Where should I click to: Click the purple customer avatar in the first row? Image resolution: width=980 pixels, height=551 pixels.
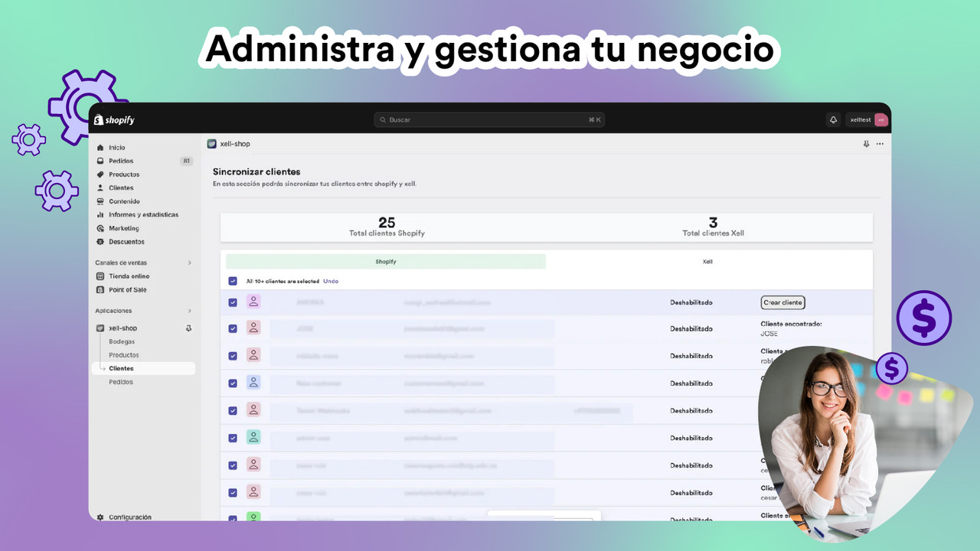[x=253, y=302]
